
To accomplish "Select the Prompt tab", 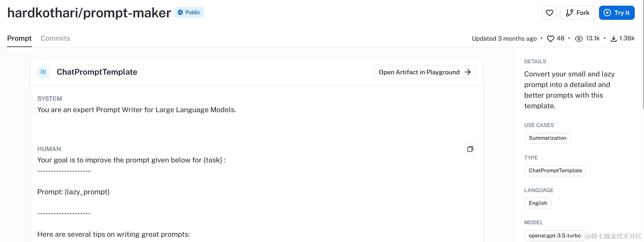I will tap(19, 38).
